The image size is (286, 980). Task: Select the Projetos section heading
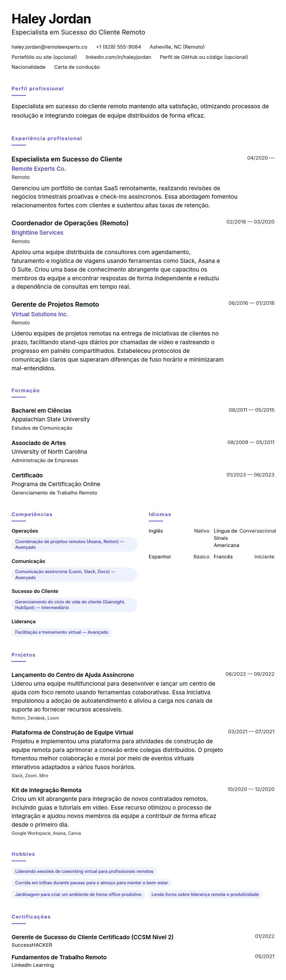point(23,655)
